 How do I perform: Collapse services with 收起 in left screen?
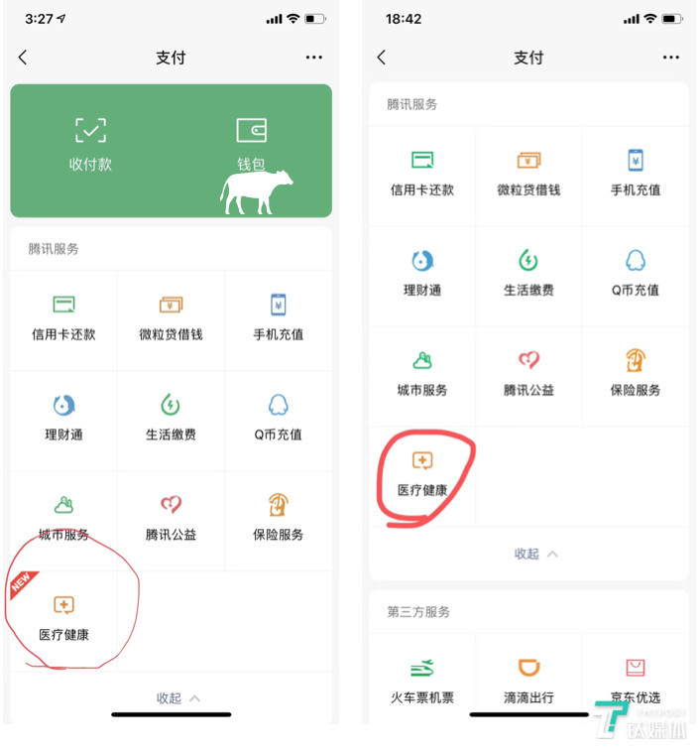tap(177, 697)
